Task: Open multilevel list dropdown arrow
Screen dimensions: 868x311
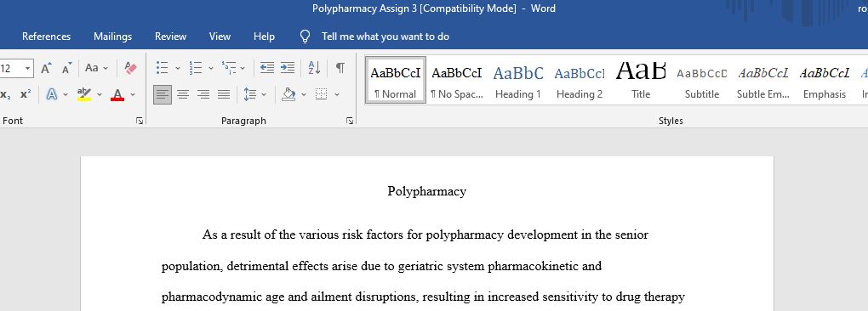Action: pos(243,69)
